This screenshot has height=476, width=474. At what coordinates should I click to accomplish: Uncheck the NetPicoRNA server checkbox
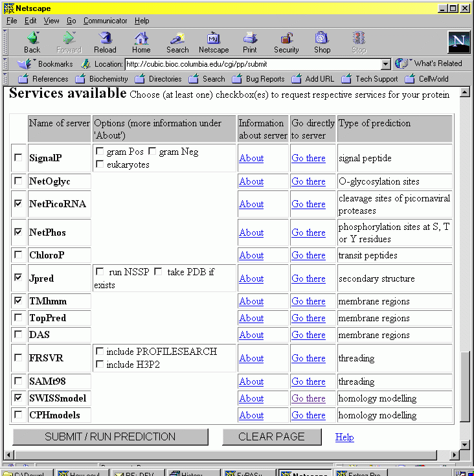coord(18,203)
